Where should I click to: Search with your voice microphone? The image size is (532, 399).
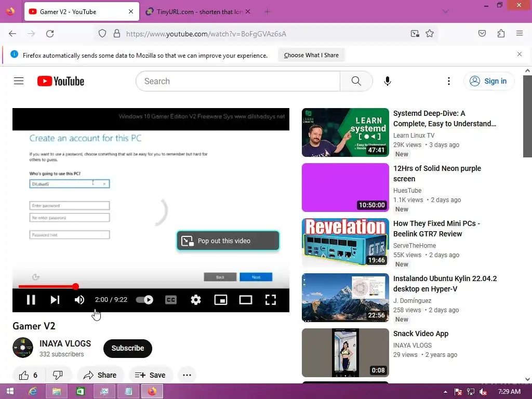point(388,81)
